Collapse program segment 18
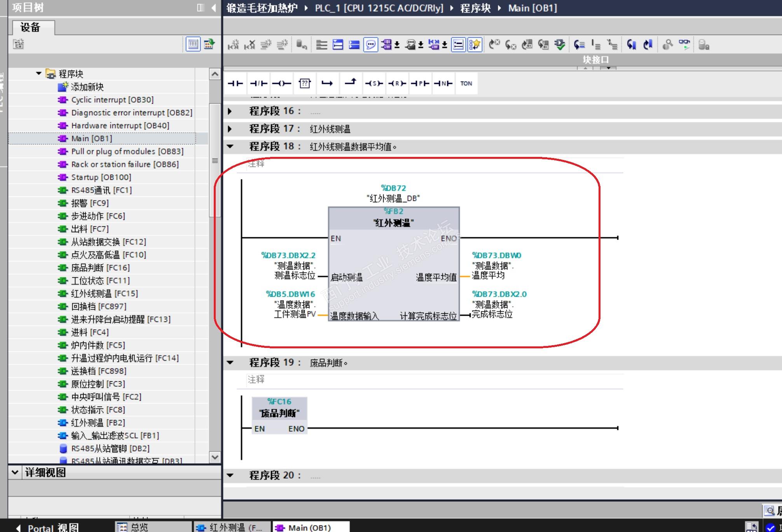The image size is (782, 532). click(230, 147)
